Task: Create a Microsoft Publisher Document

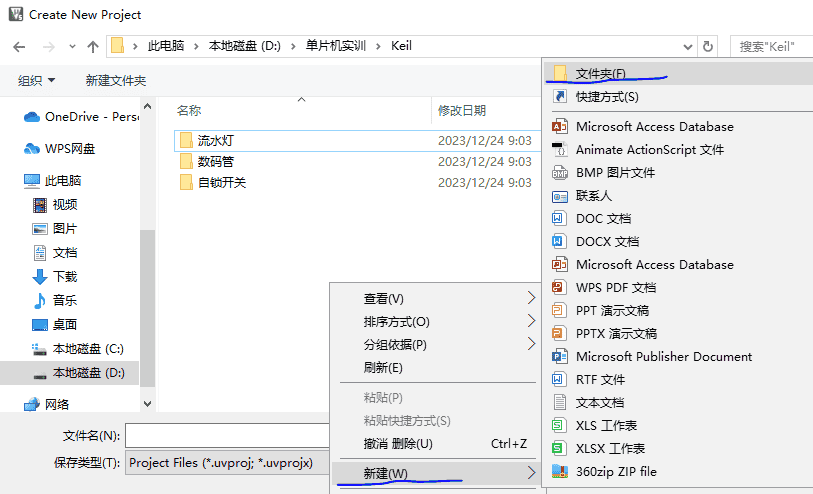Action: (663, 356)
